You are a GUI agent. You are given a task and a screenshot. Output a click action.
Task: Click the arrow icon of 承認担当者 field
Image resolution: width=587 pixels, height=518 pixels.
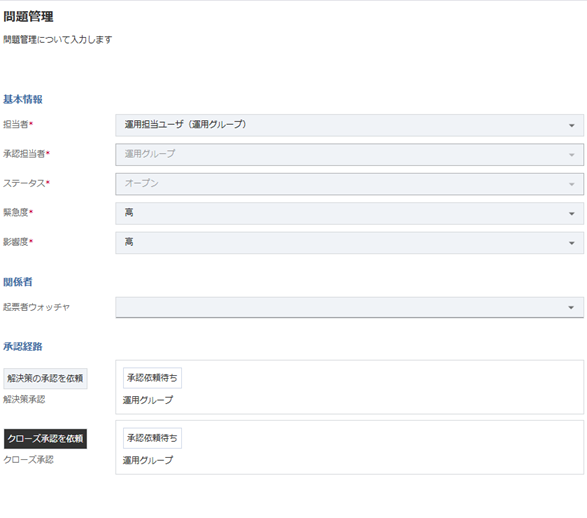(x=572, y=155)
